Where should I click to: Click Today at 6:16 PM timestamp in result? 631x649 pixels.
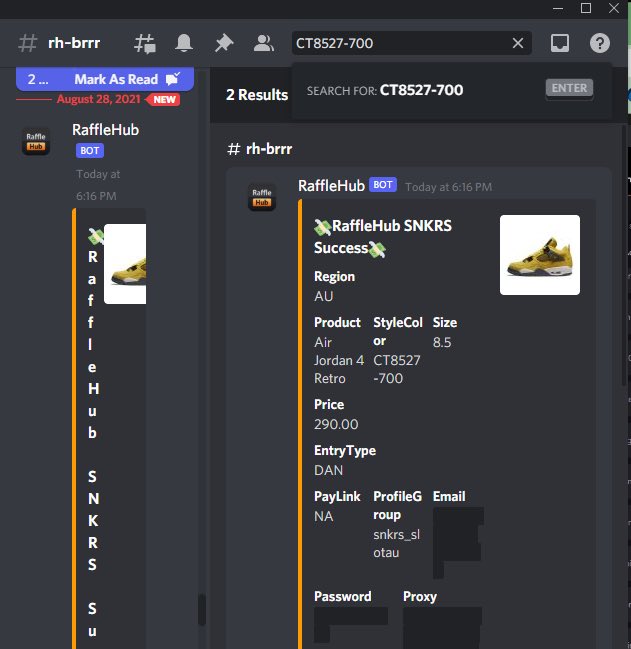(449, 187)
